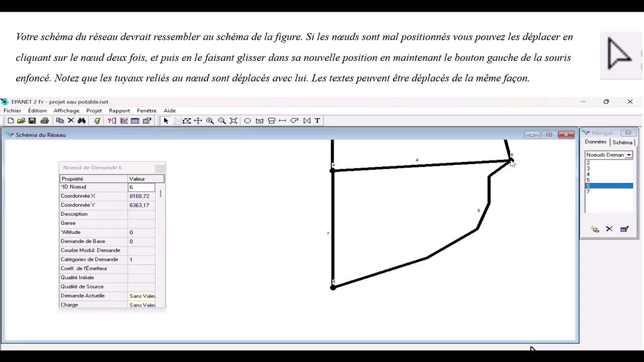Run the simulation with the lightning bolt icon
This screenshot has height=362, width=644.
coord(97,121)
